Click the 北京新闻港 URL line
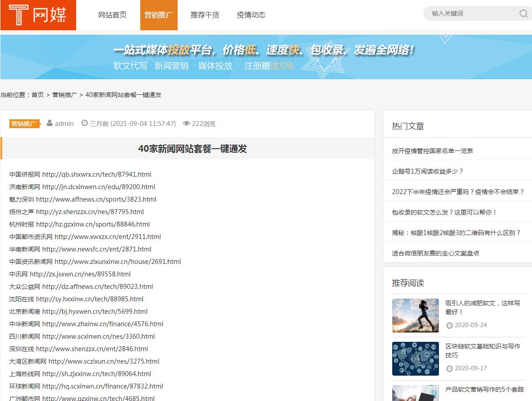532x401 pixels. click(x=78, y=312)
